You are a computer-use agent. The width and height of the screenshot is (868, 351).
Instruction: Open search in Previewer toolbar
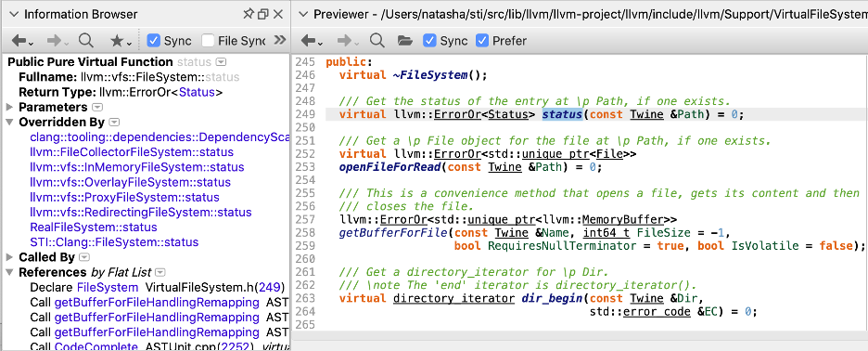[x=377, y=41]
